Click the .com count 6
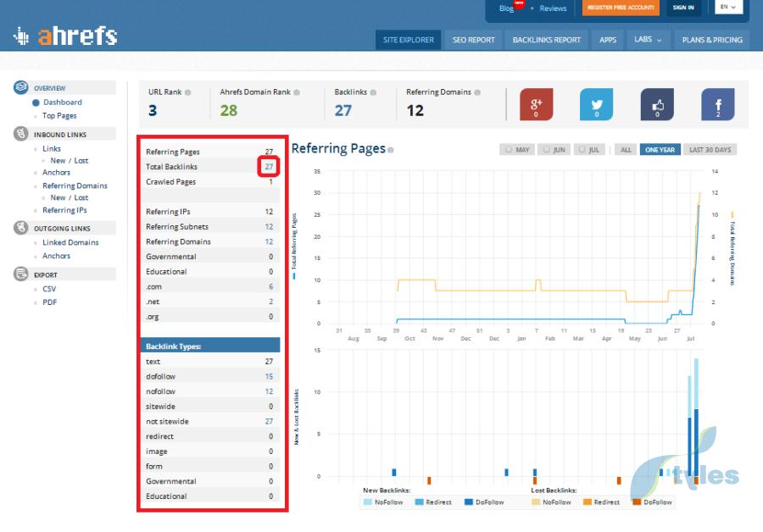Image resolution: width=763 pixels, height=532 pixels. pyautogui.click(x=270, y=286)
